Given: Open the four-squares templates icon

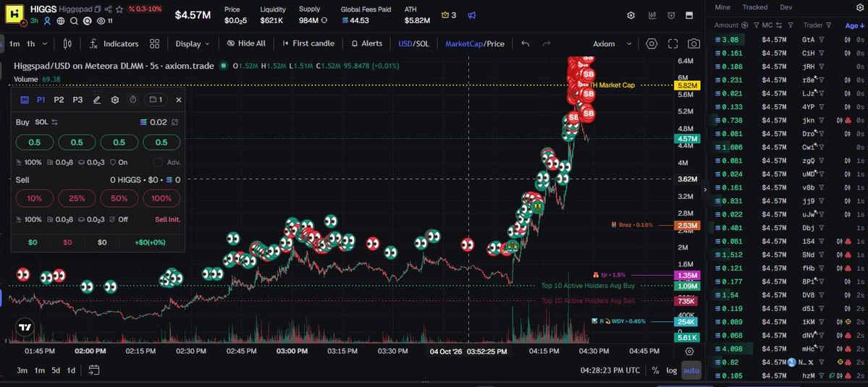Looking at the screenshot, I should (154, 43).
